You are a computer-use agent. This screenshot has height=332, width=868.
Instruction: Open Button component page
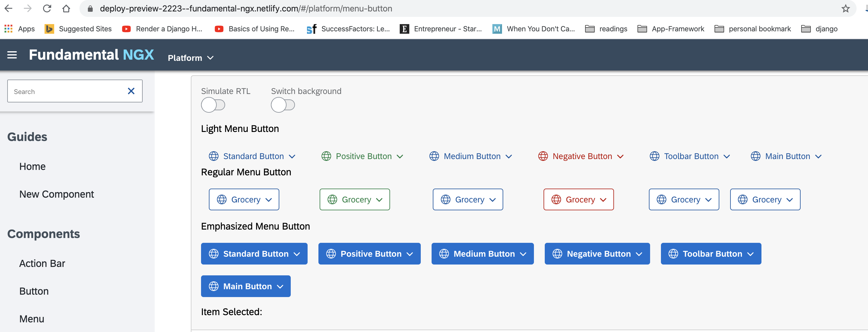[34, 291]
